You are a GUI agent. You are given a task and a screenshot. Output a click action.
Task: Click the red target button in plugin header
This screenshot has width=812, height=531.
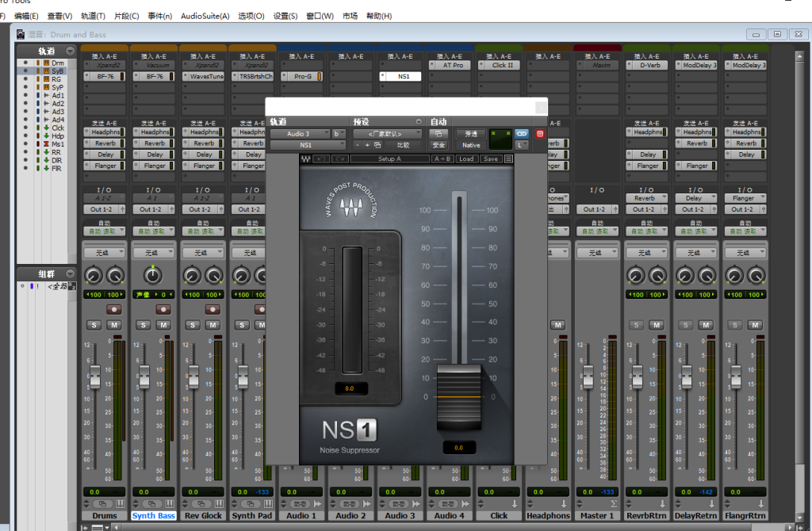(539, 134)
